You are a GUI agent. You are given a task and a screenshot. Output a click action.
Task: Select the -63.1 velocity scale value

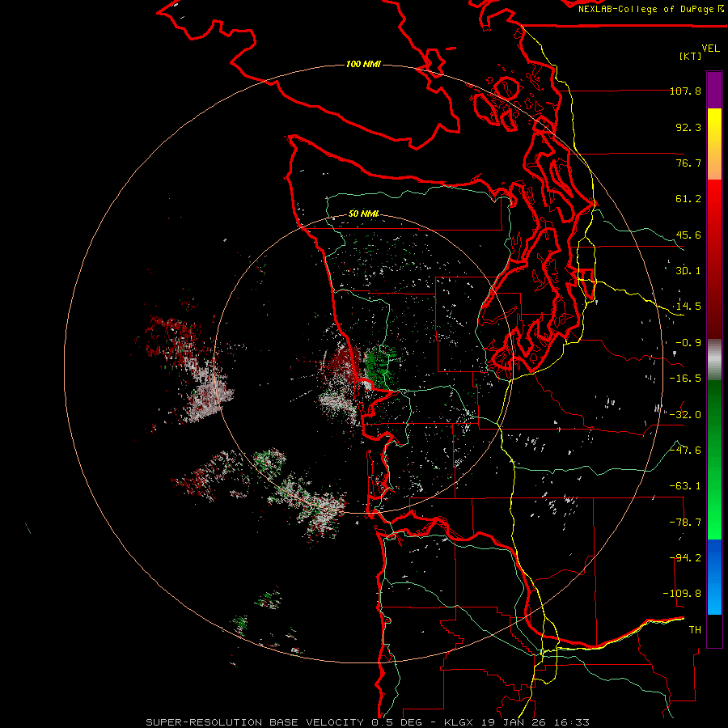[x=685, y=486]
